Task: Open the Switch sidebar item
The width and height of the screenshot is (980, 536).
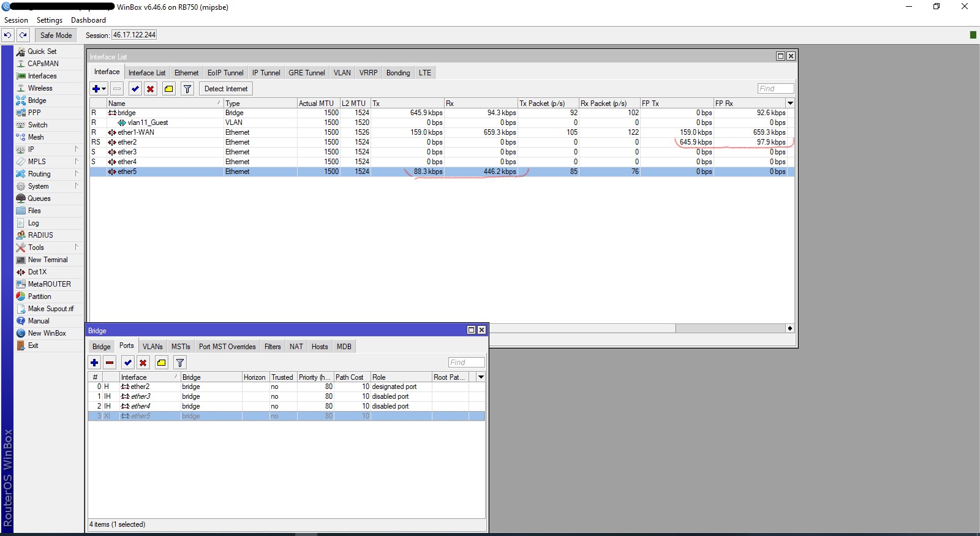Action: pos(37,125)
